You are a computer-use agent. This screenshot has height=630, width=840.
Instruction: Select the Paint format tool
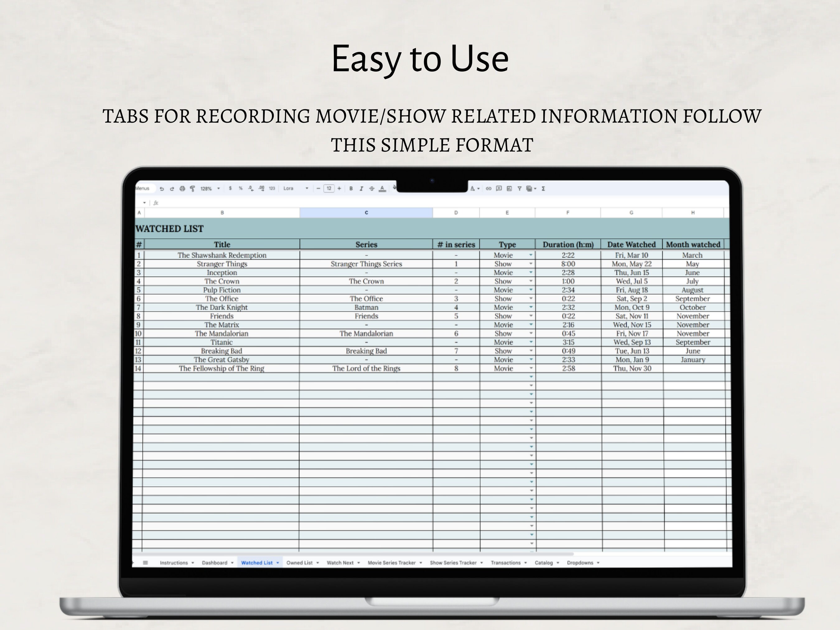[192, 189]
